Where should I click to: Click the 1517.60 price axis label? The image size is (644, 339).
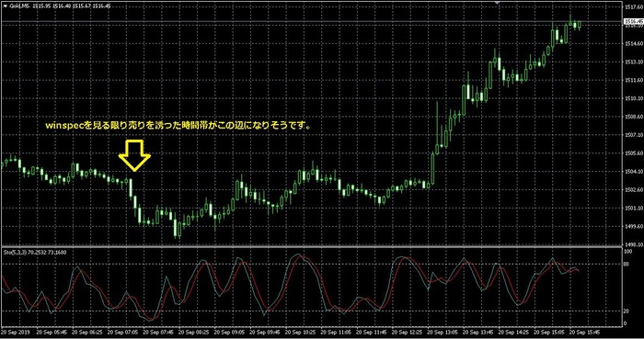633,7
